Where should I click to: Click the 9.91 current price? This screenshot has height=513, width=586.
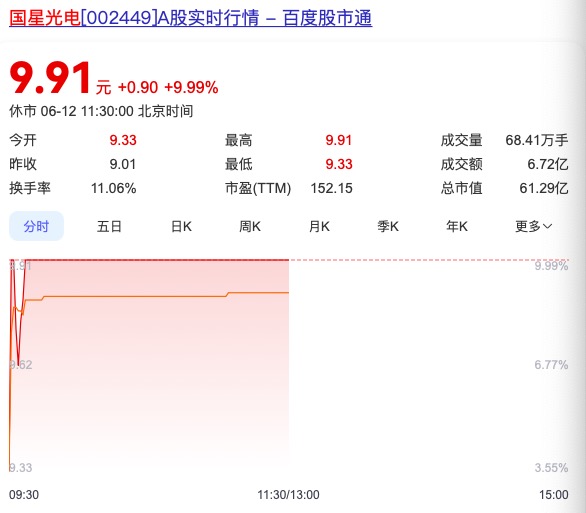click(50, 78)
